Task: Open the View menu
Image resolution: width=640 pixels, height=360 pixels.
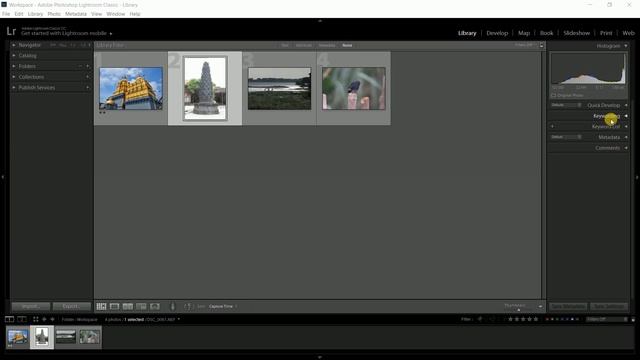Action: click(96, 14)
